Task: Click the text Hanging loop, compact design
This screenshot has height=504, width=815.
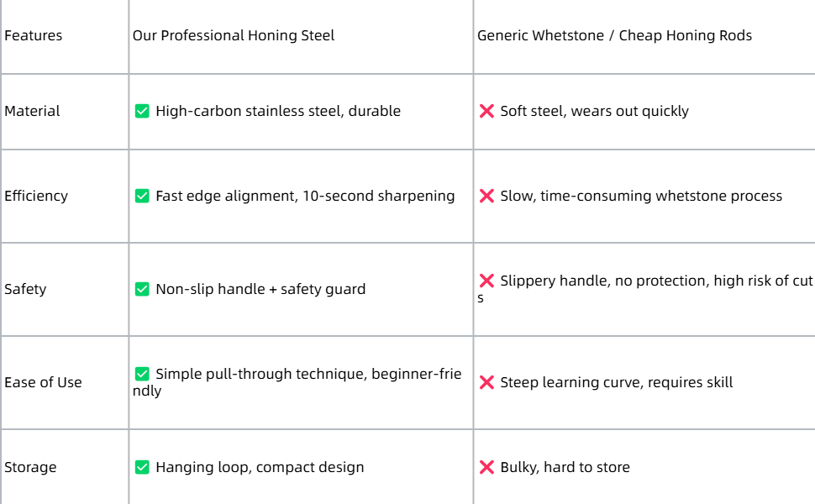Action: click(x=260, y=467)
